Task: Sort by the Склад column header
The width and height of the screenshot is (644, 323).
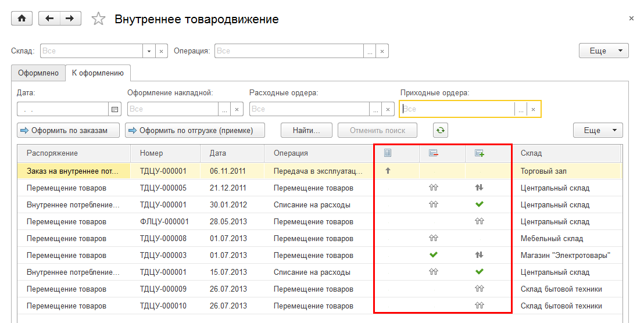Action: (x=566, y=153)
